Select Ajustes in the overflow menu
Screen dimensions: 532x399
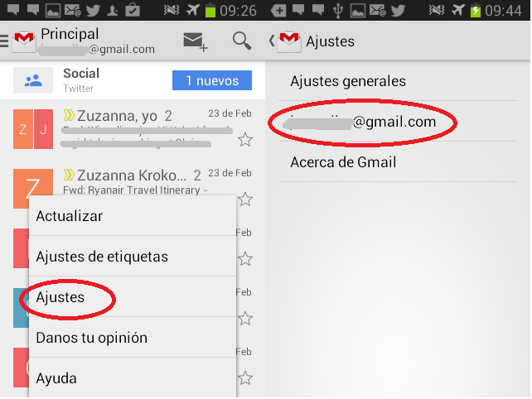click(x=133, y=297)
